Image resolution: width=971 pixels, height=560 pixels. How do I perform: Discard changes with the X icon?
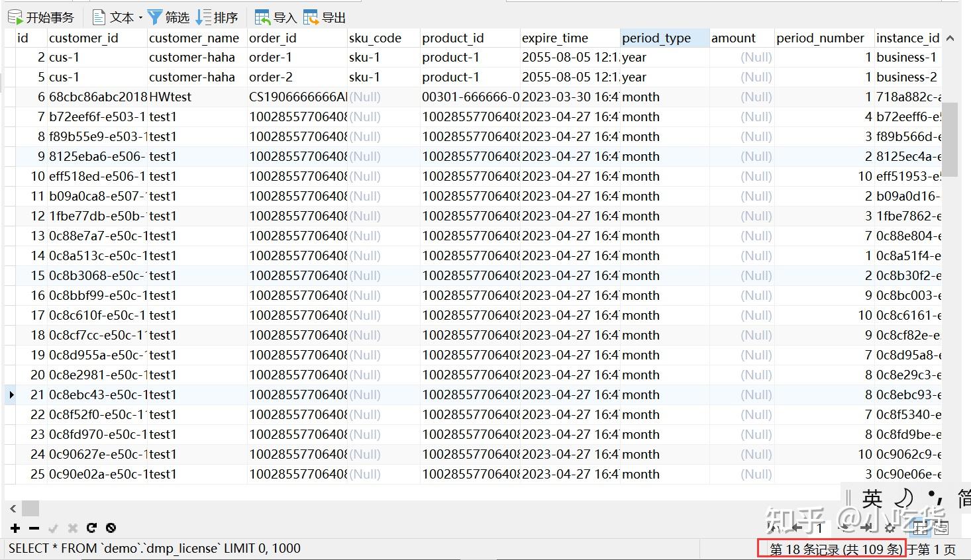coord(72,528)
